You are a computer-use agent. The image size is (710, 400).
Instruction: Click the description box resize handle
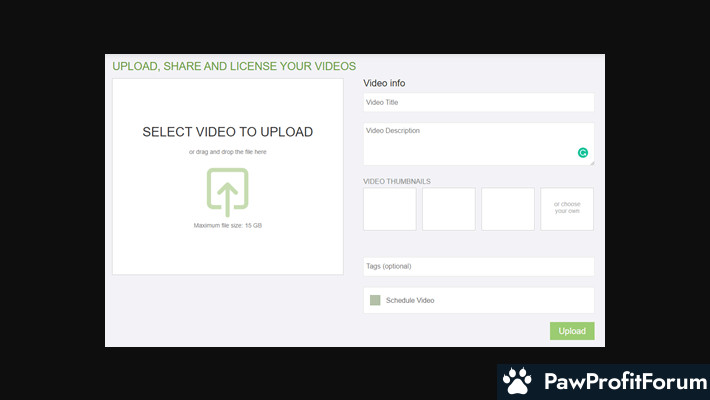coord(591,162)
